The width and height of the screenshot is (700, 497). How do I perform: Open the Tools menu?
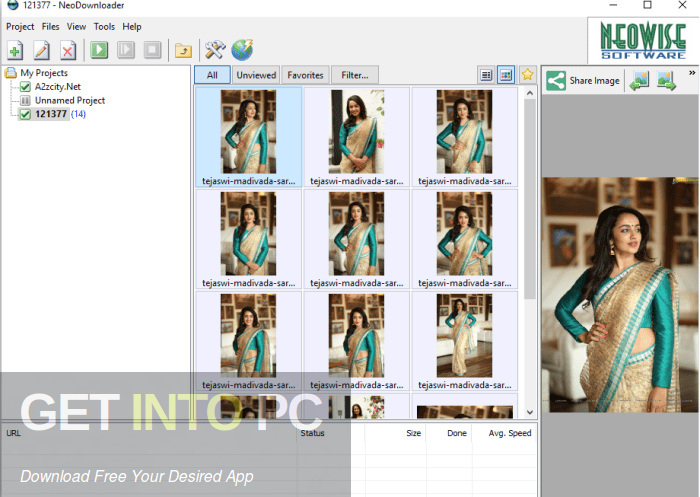104,26
